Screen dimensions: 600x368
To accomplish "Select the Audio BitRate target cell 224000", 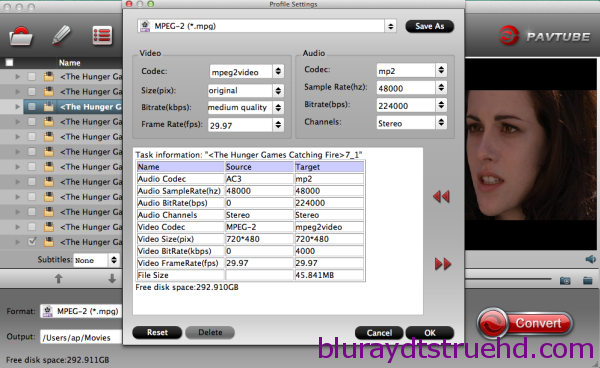I will tap(329, 203).
